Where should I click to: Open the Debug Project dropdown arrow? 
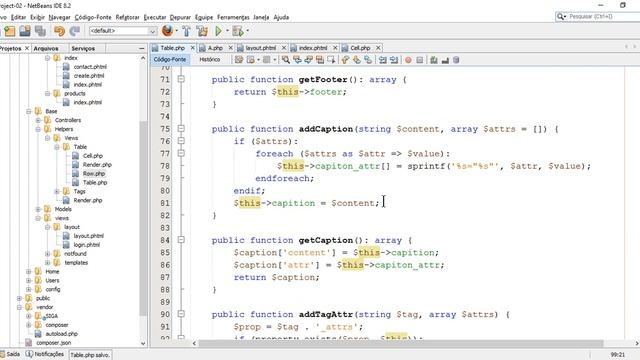247,31
